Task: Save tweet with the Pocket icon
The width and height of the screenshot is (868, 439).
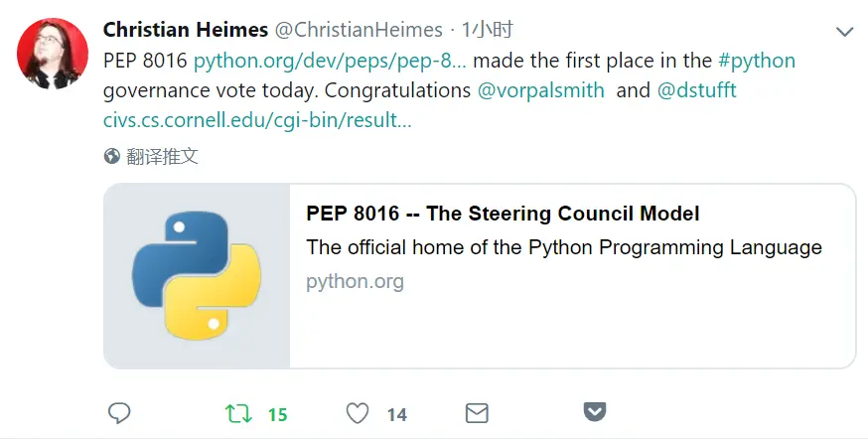Action: pyautogui.click(x=595, y=413)
